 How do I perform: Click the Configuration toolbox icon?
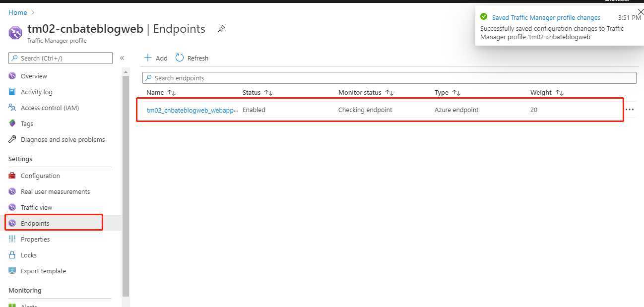(x=12, y=176)
